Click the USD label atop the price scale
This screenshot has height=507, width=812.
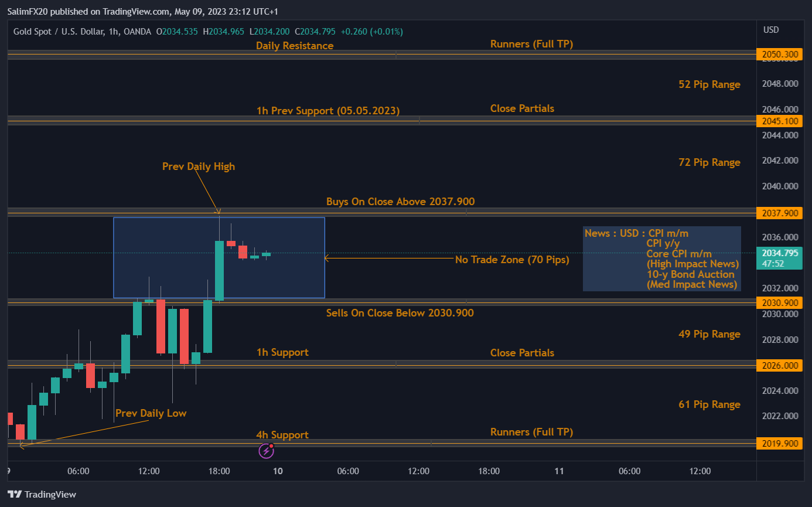(x=771, y=29)
